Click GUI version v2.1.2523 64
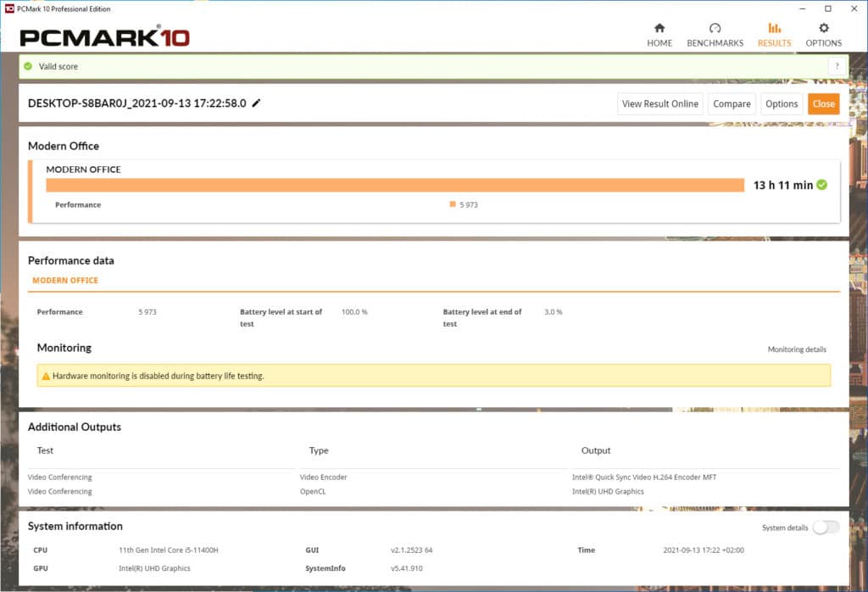This screenshot has height=592, width=868. [411, 550]
